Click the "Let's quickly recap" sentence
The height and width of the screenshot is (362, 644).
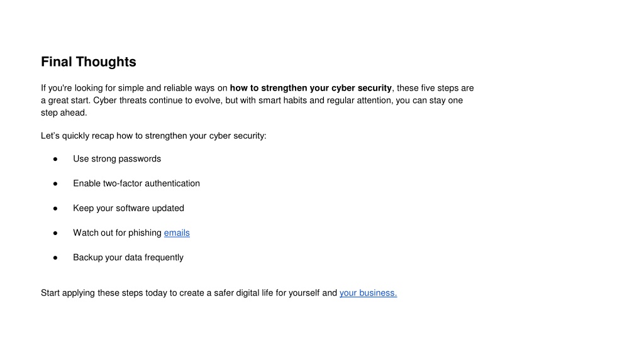pyautogui.click(x=153, y=136)
